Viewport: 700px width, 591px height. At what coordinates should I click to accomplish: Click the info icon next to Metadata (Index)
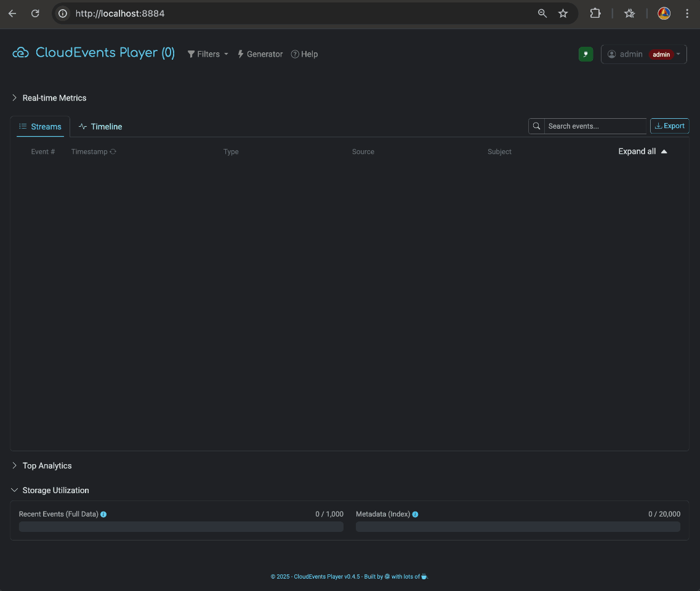[x=415, y=514]
